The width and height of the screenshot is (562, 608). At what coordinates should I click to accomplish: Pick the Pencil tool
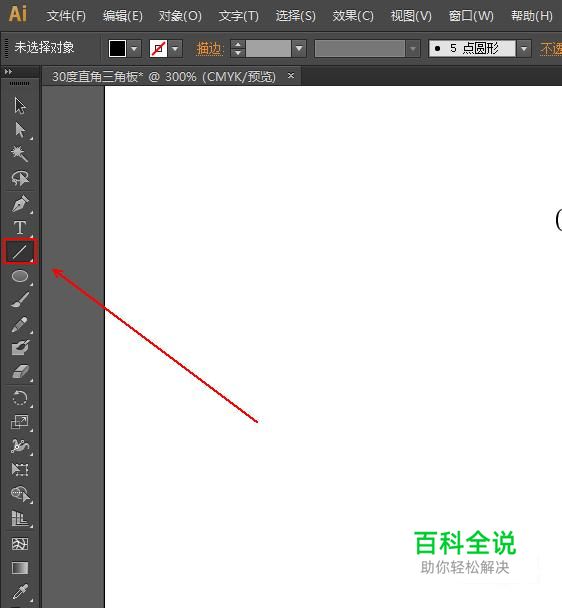20,324
